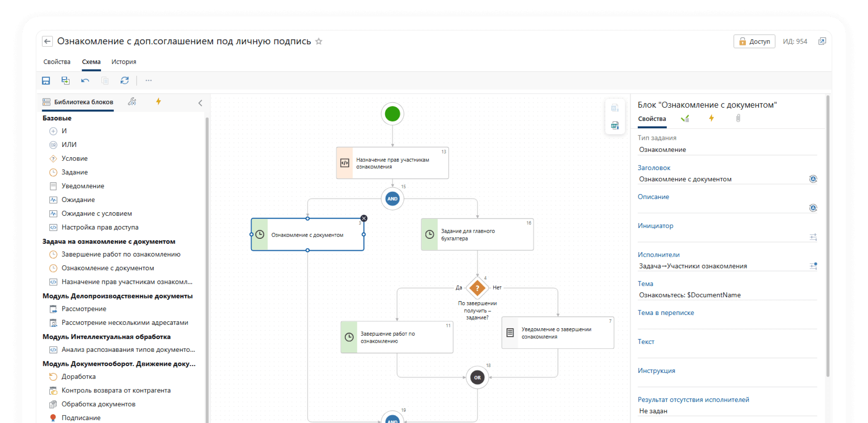This screenshot has width=868, height=423.
Task: Remove the selected block with its X icon
Action: 364,219
